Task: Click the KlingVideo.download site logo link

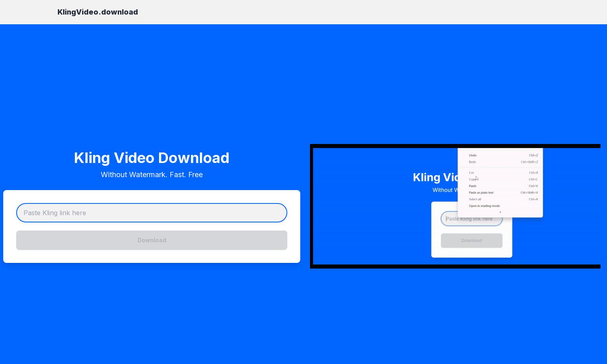Action: 98,12
